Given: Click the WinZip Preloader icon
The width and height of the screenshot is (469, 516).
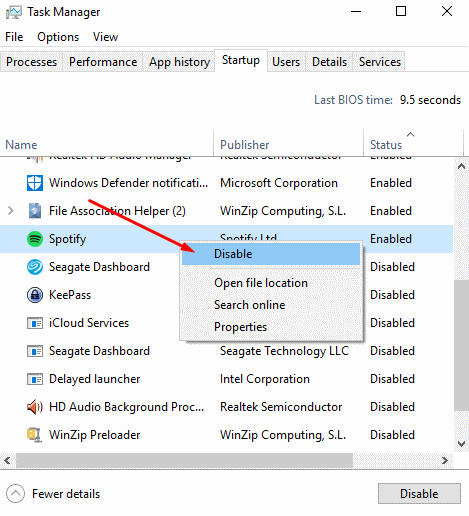Looking at the screenshot, I should pyautogui.click(x=34, y=435).
